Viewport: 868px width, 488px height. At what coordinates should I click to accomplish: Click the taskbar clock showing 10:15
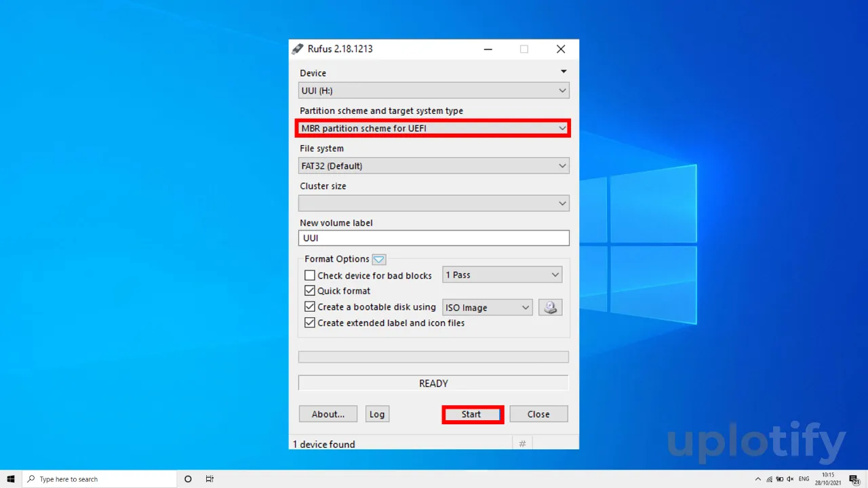(x=828, y=479)
